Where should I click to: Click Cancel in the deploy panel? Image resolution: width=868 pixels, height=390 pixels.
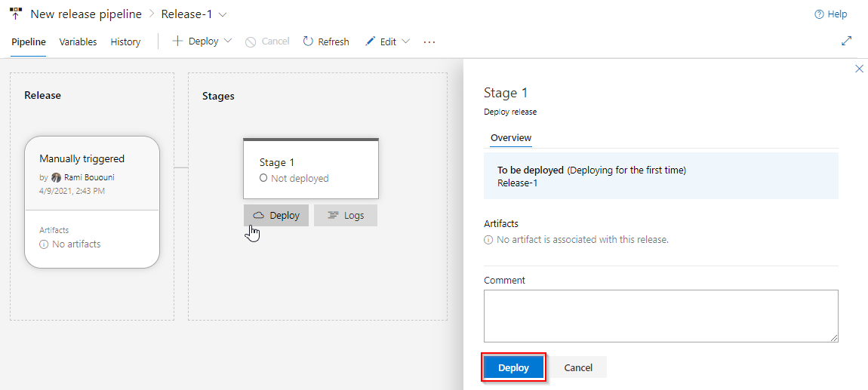[578, 367]
